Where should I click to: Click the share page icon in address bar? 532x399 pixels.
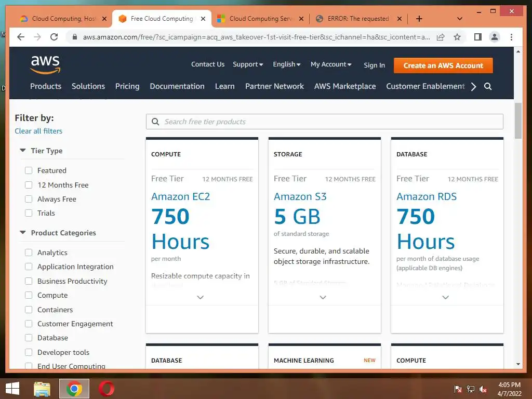point(441,37)
